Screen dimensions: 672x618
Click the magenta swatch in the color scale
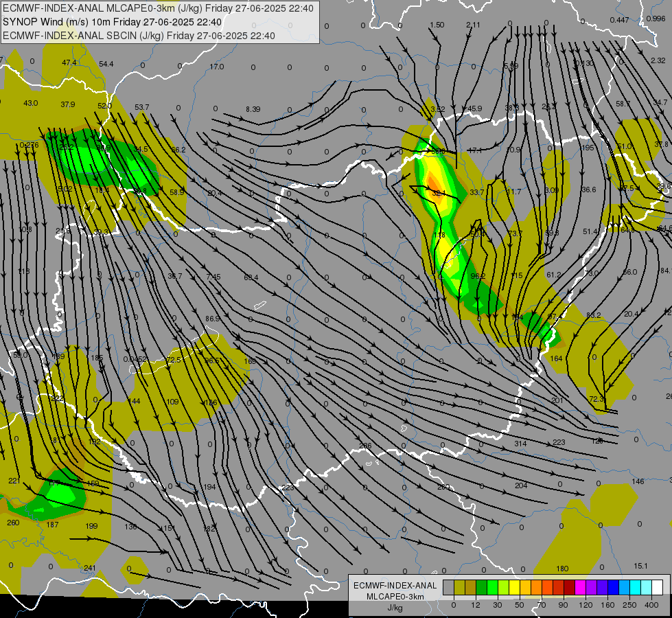point(580,587)
